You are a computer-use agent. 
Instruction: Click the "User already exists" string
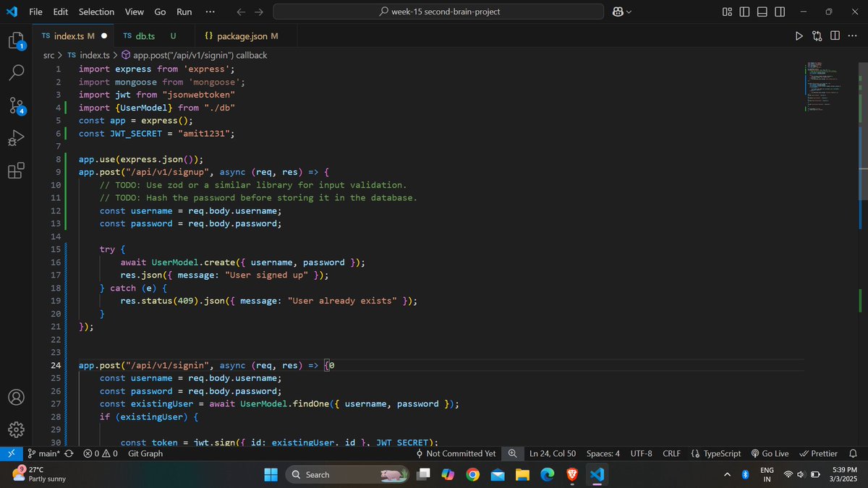(x=342, y=301)
